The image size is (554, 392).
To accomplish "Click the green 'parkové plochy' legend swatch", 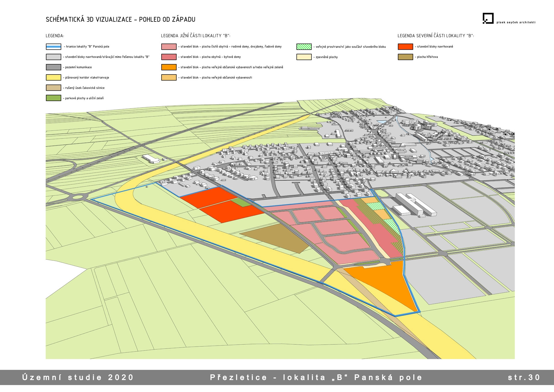I will click(53, 98).
